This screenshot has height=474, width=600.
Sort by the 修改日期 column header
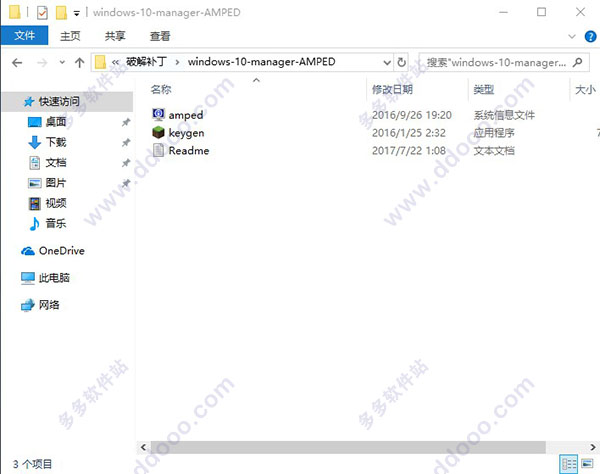click(x=392, y=90)
